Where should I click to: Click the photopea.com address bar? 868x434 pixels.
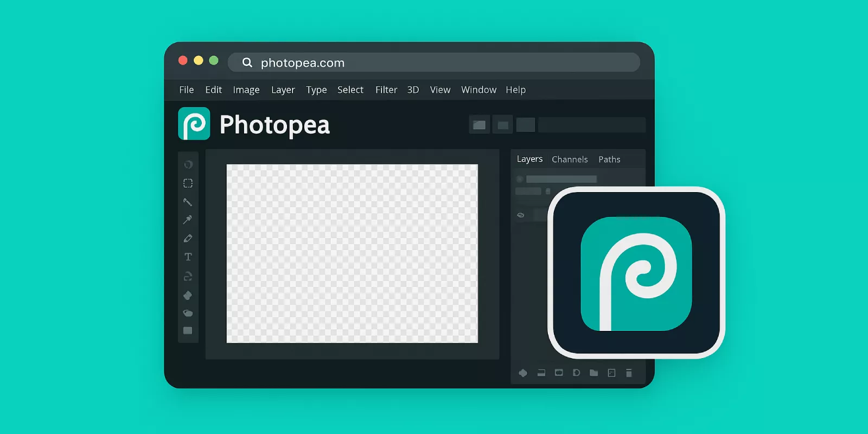pos(434,62)
